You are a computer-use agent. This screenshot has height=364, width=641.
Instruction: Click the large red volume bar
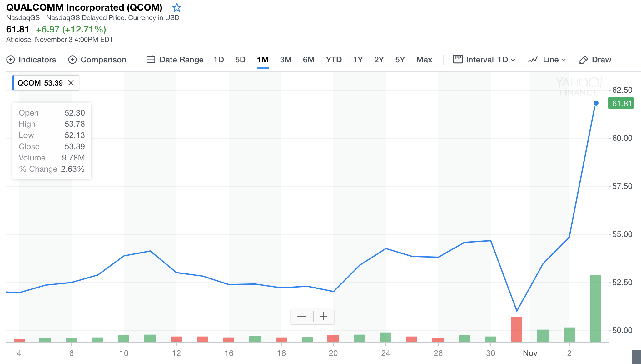(x=517, y=330)
